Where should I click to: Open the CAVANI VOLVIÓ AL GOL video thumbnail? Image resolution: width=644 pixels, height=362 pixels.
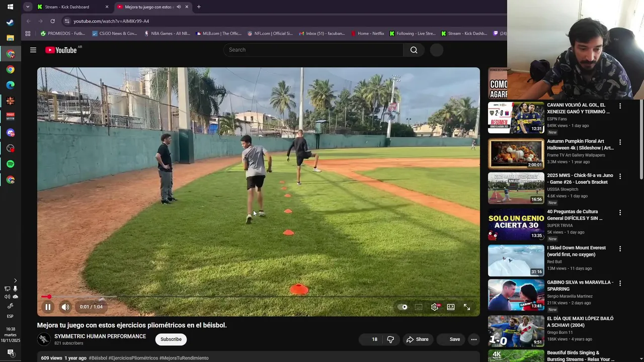[x=516, y=118]
